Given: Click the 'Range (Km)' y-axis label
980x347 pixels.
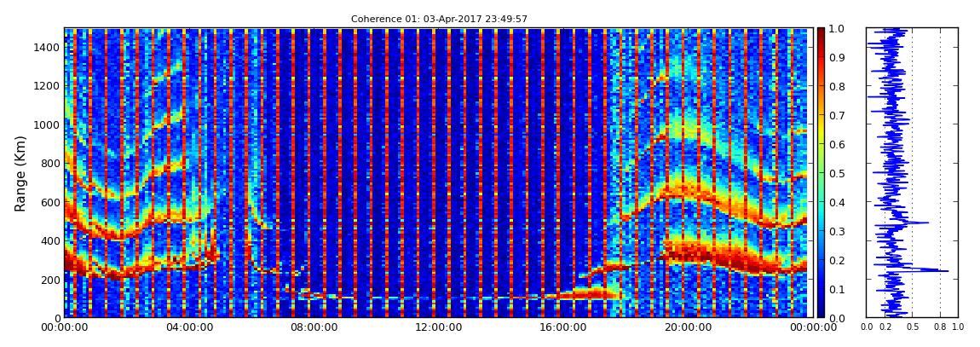Looking at the screenshot, I should [20, 173].
